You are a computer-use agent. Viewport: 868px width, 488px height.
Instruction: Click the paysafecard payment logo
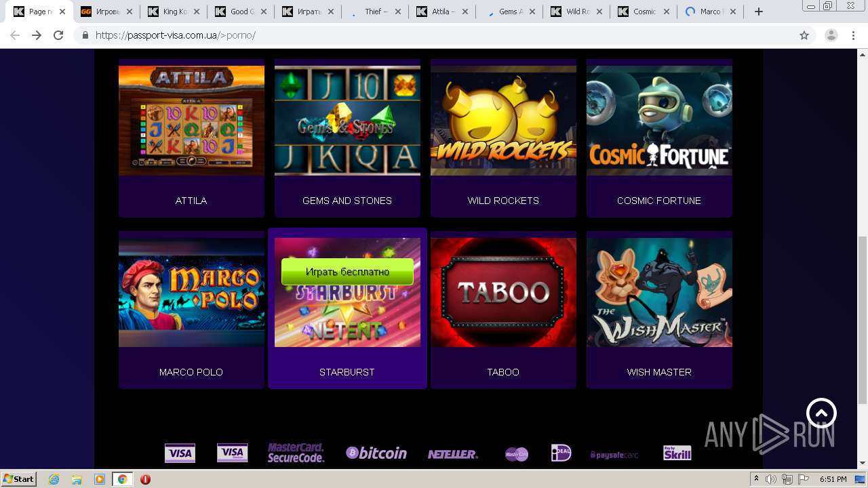pos(614,455)
